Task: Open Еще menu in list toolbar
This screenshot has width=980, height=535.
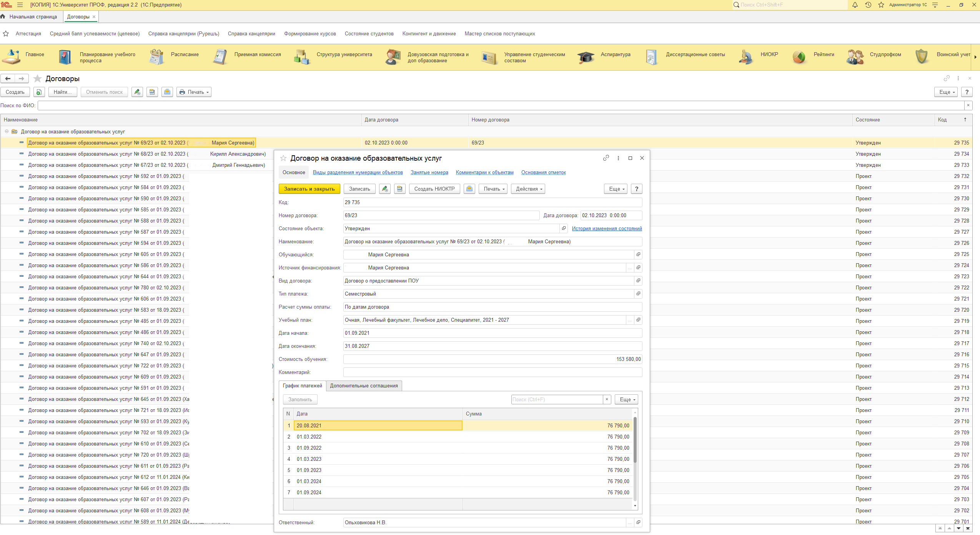Action: tap(946, 92)
